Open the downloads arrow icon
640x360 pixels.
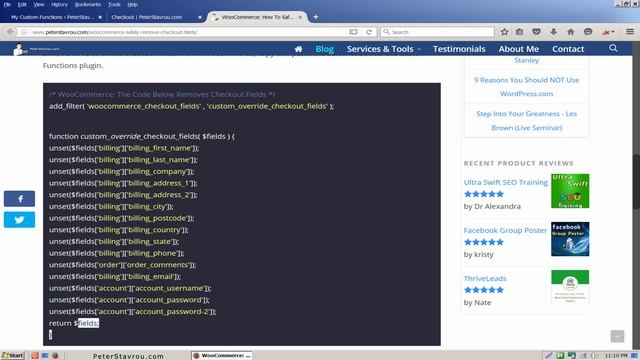[553, 32]
